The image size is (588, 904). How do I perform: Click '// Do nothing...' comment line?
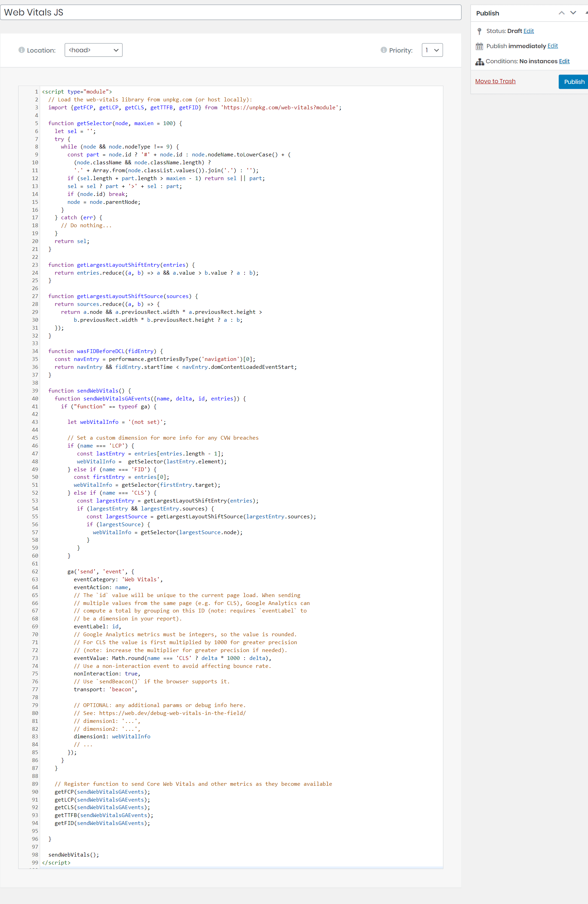(86, 225)
